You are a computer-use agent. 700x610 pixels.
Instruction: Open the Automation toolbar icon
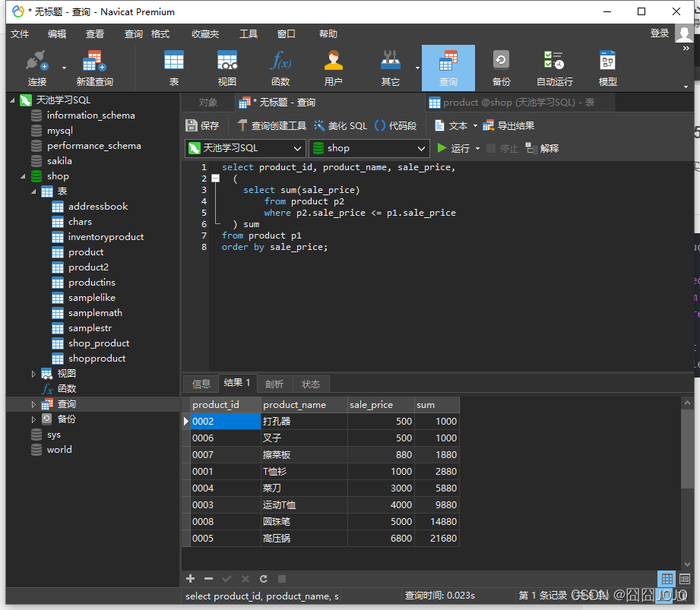(554, 68)
